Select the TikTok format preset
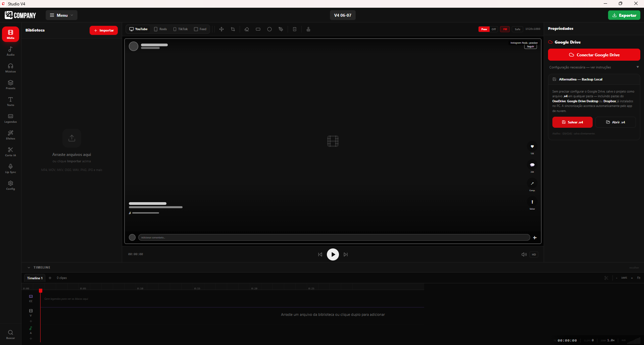This screenshot has width=644, height=345. click(x=181, y=29)
